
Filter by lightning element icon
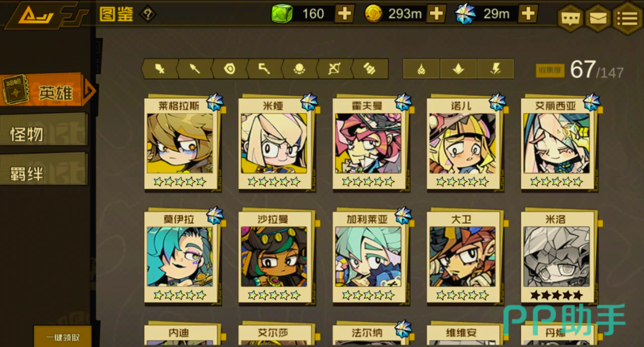496,69
